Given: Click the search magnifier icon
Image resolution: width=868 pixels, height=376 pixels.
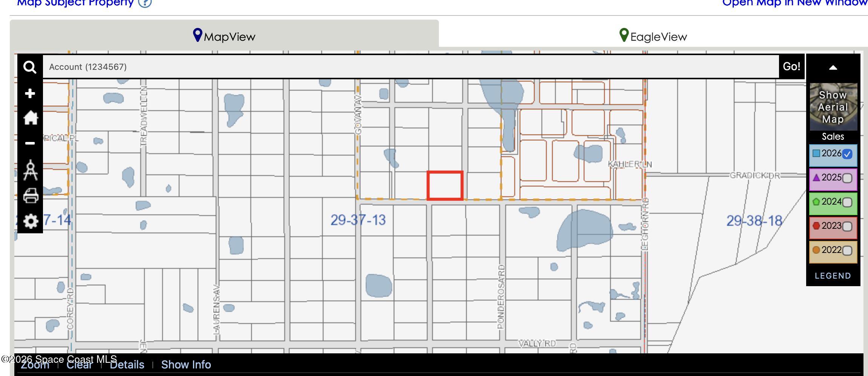Looking at the screenshot, I should [x=30, y=67].
